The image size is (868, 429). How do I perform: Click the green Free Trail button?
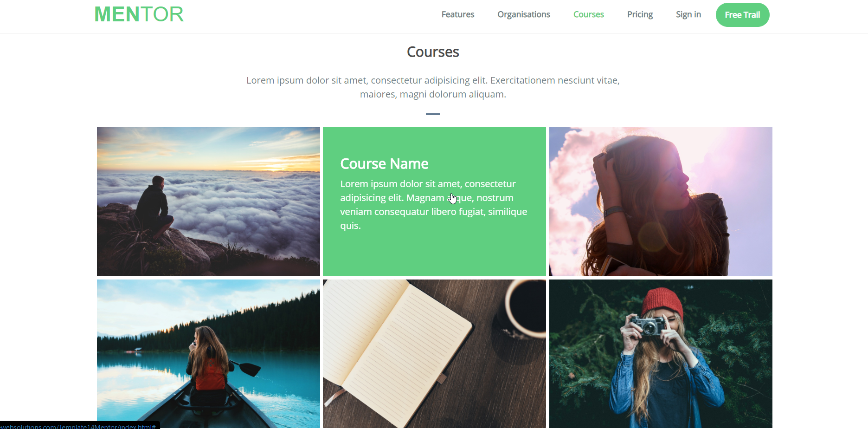tap(742, 15)
